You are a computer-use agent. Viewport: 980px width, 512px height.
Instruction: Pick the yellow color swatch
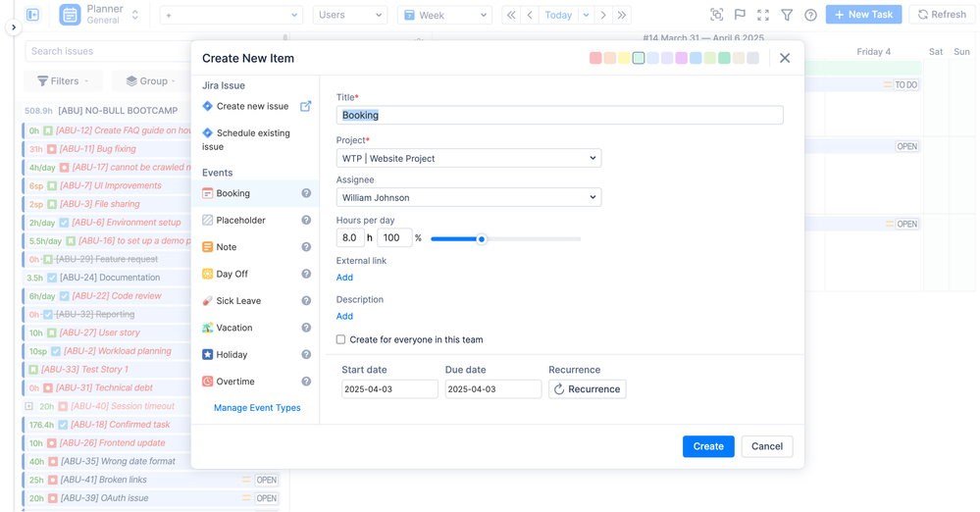pos(624,58)
